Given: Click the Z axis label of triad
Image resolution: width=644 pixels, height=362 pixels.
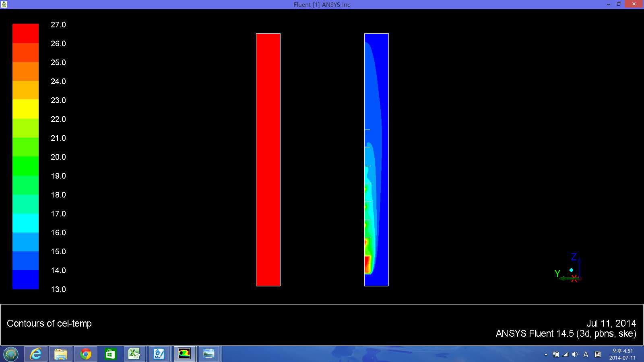Looking at the screenshot, I should (x=574, y=257).
